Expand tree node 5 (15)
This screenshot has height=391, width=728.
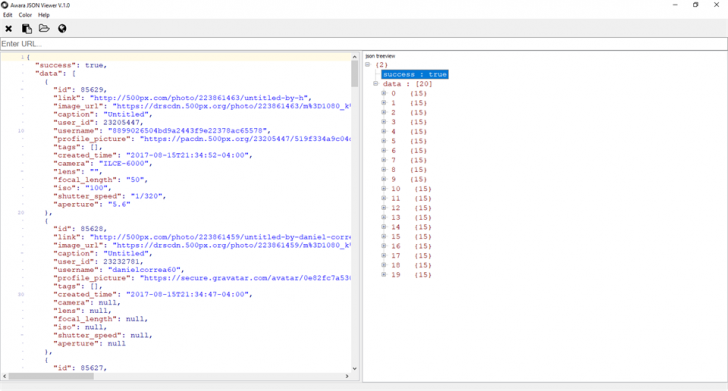384,141
